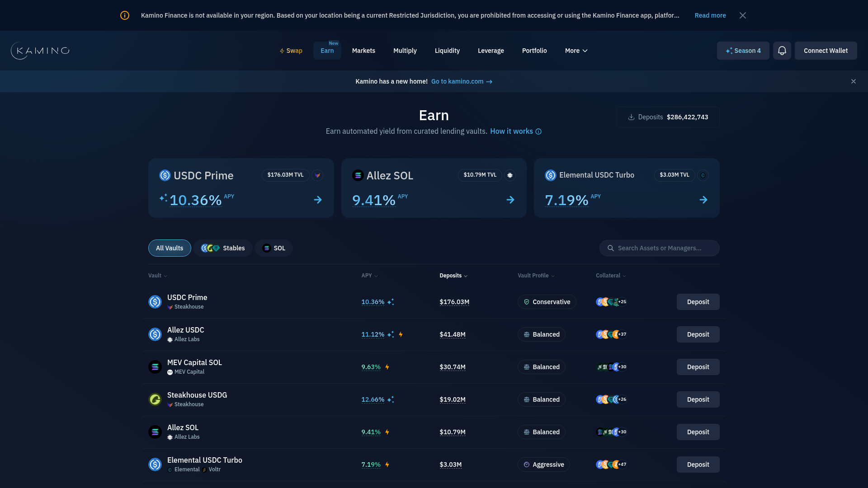Click collateral icons +25 in USDC Prime row
Image resolution: width=868 pixels, height=488 pixels.
(x=611, y=302)
